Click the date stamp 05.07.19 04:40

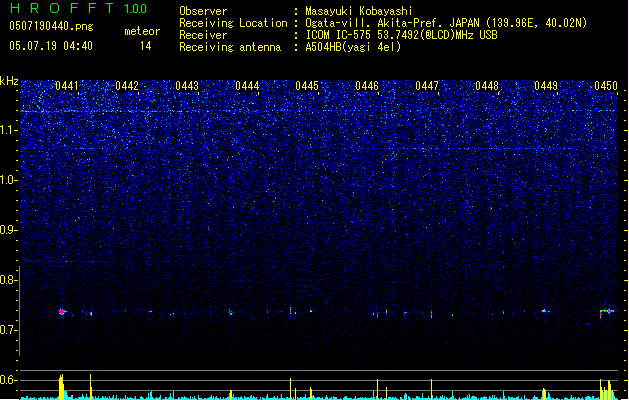click(51, 46)
